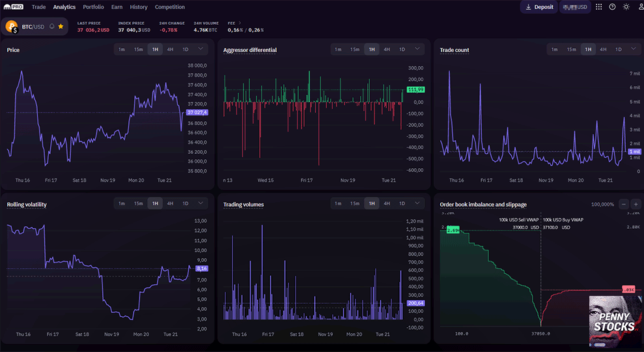Open the Aggressor differential interval dropdown chevron
This screenshot has height=352, width=644.
pyautogui.click(x=417, y=49)
